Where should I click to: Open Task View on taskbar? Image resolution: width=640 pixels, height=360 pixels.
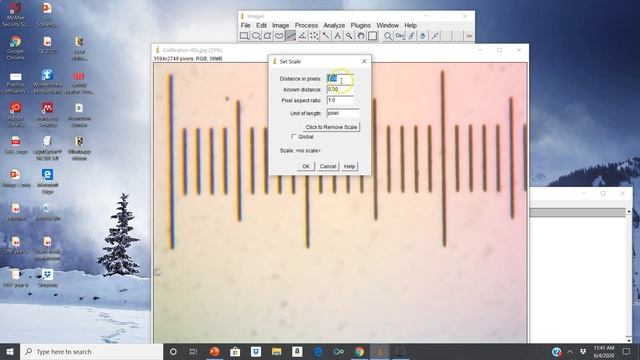(193, 351)
